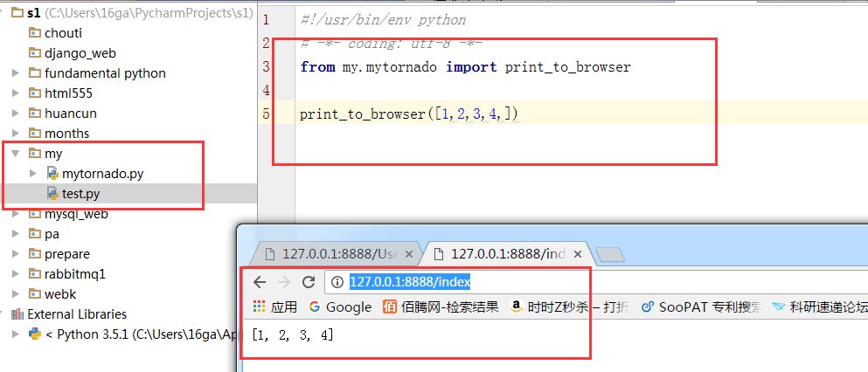Click the Google bookmark favicon

(315, 307)
